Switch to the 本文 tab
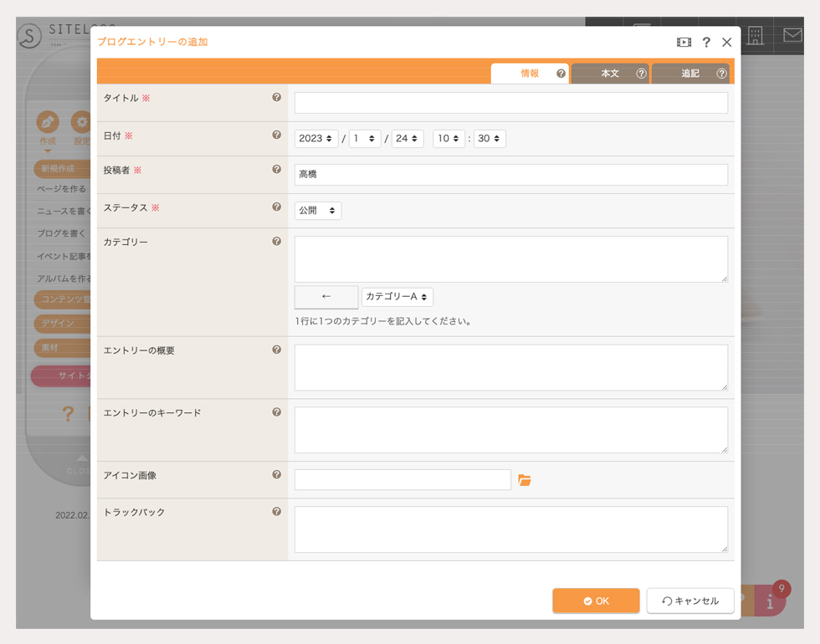The height and width of the screenshot is (644, 820). pos(610,74)
